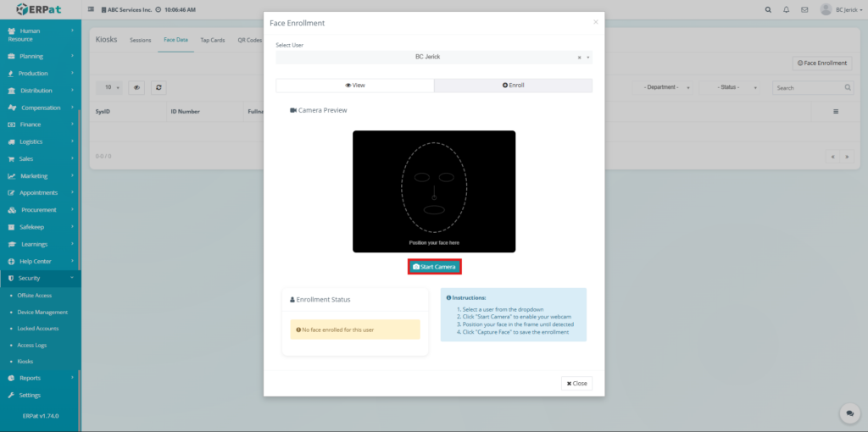Switch to the Sessions tab

[140, 41]
